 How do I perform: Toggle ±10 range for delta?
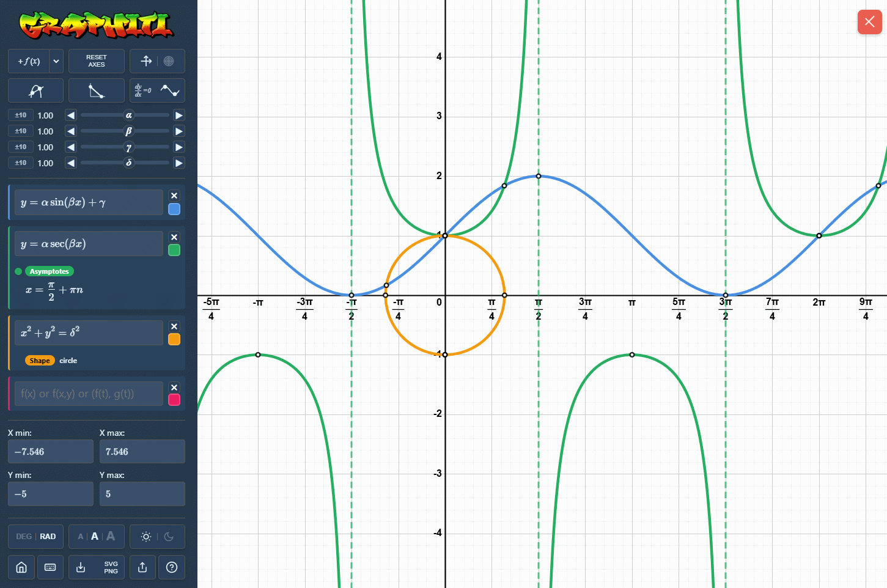pos(21,163)
